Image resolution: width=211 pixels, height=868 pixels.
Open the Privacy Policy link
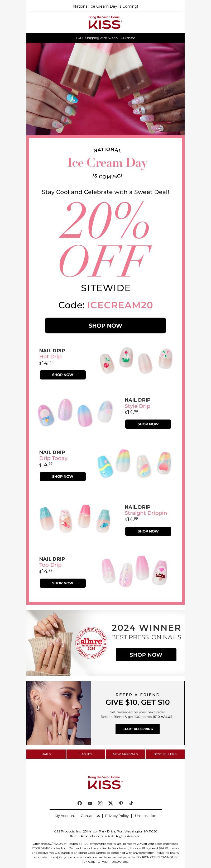pyautogui.click(x=117, y=815)
